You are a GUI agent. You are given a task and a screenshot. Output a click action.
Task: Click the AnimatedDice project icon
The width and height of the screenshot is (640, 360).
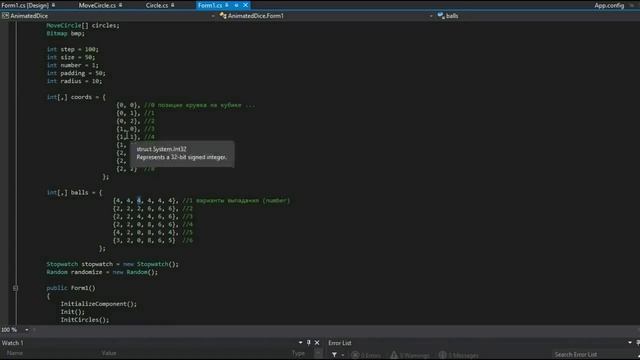point(5,16)
